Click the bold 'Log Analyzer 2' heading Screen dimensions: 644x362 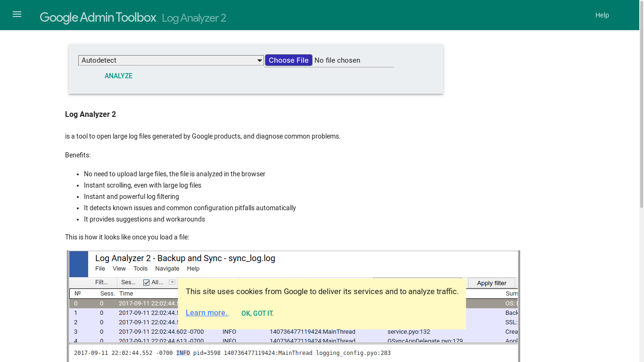click(91, 115)
